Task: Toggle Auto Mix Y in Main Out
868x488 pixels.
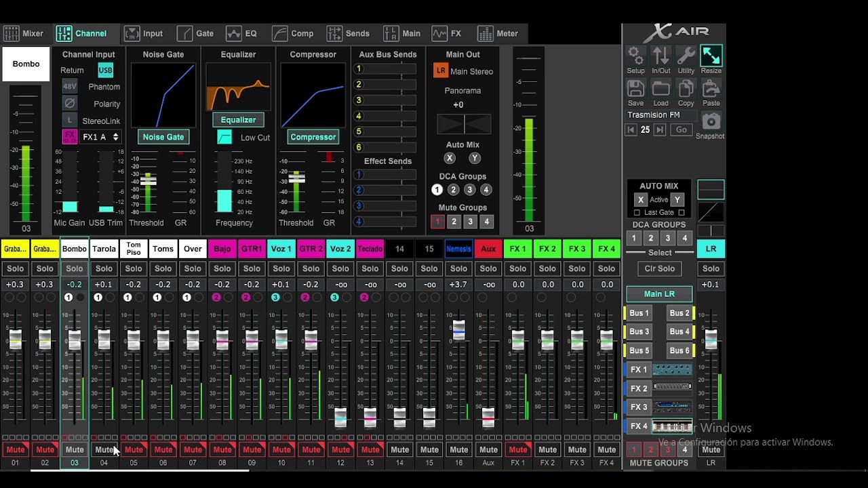Action: point(475,158)
